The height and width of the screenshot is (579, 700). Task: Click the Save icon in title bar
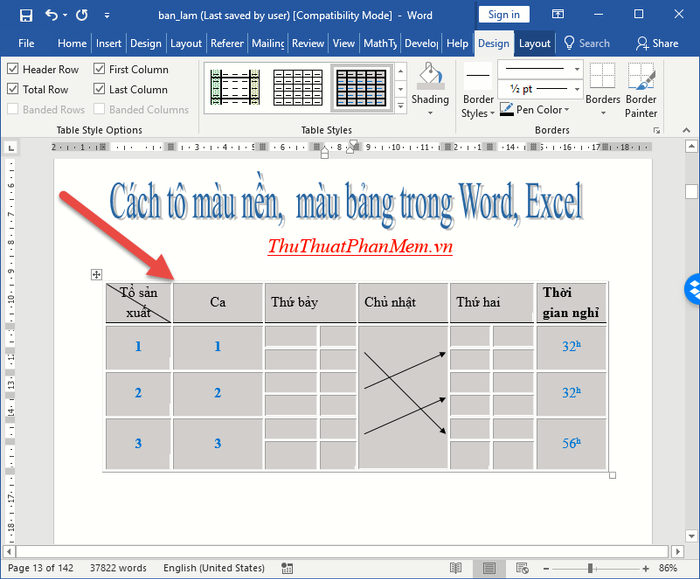(26, 16)
